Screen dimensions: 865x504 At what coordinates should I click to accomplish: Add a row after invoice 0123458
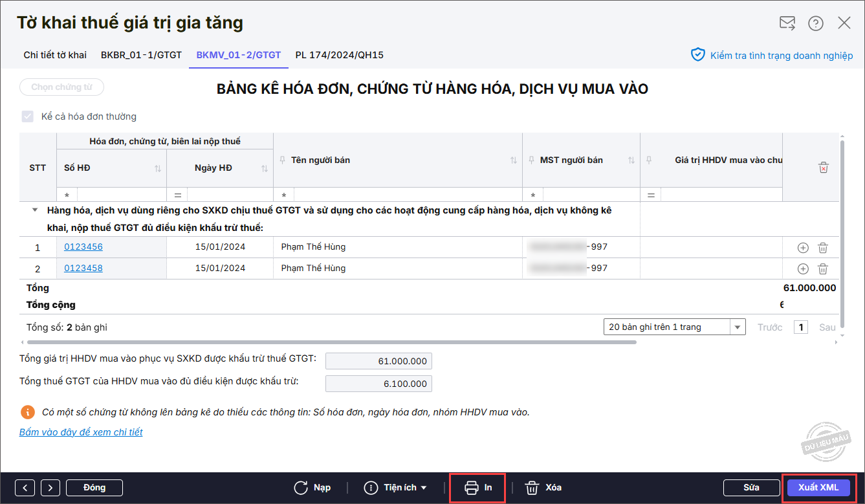[803, 268]
